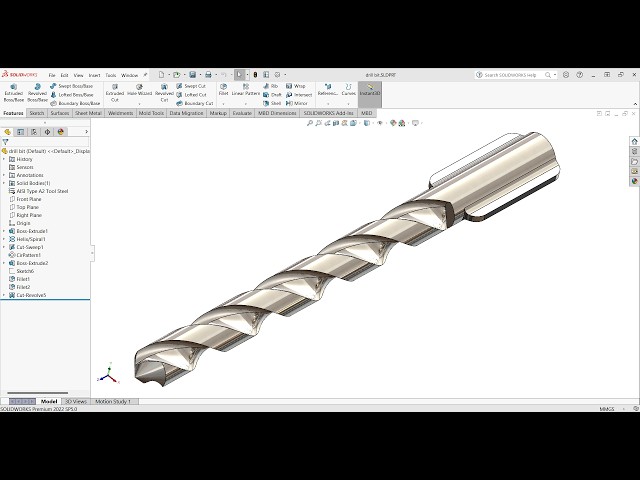
Task: Choose the Boundary Cut tool
Action: point(195,103)
